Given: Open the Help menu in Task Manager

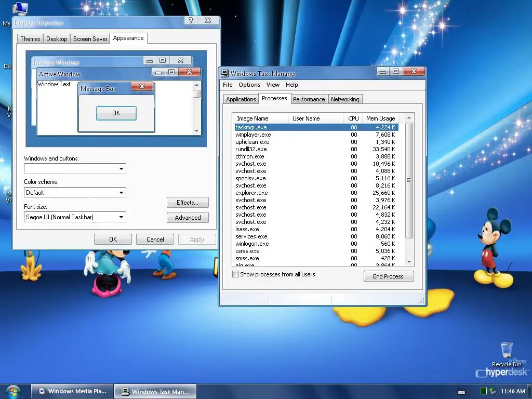Looking at the screenshot, I should (292, 85).
